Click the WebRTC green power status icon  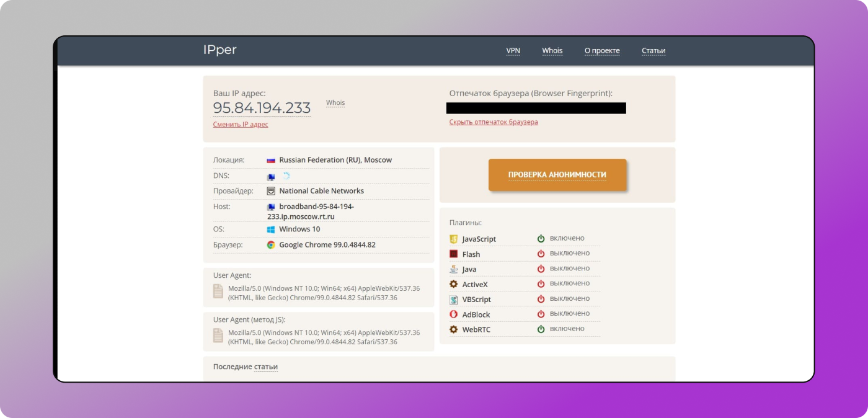(541, 329)
